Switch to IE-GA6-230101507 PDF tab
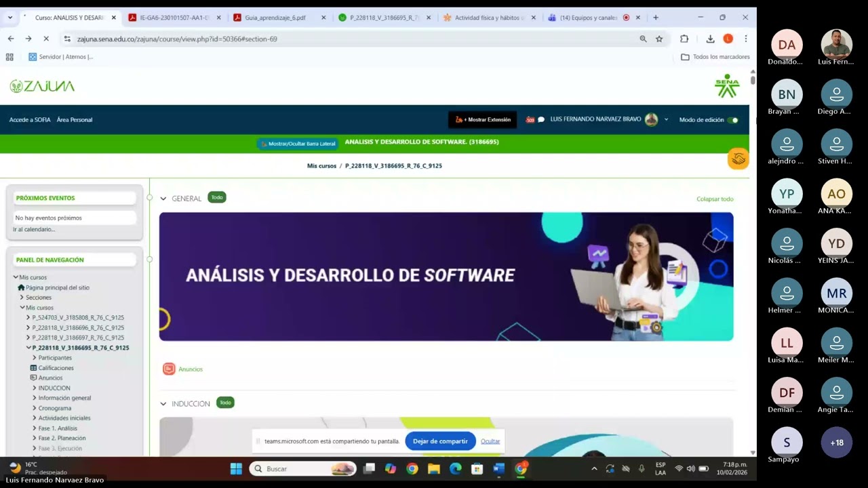 [x=175, y=18]
